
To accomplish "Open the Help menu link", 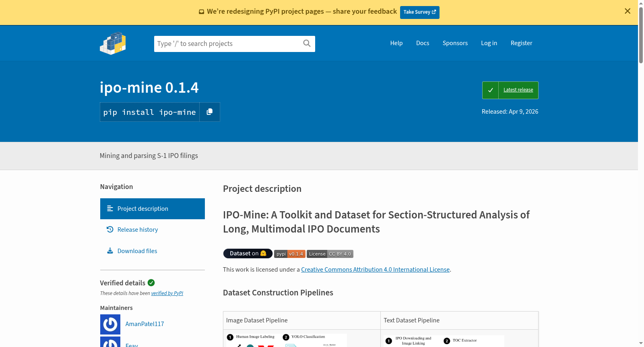I will pos(396,43).
